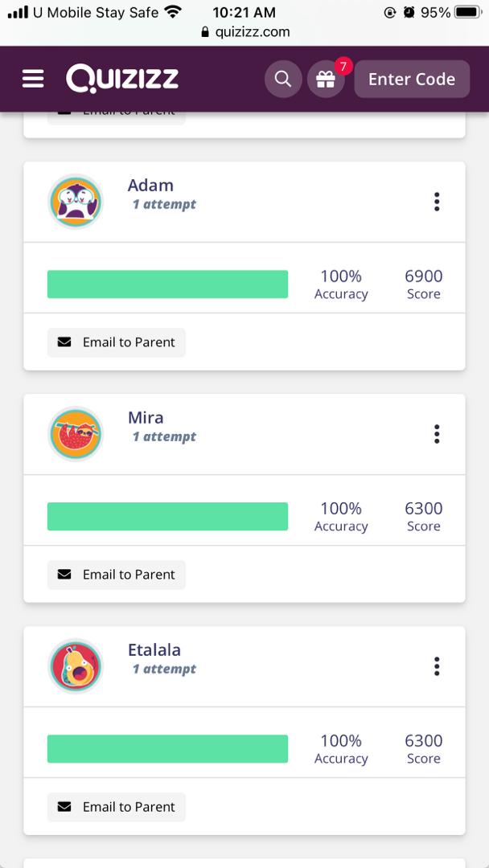The width and height of the screenshot is (489, 868).
Task: Click Mira's sloth avatar
Action: [x=76, y=434]
